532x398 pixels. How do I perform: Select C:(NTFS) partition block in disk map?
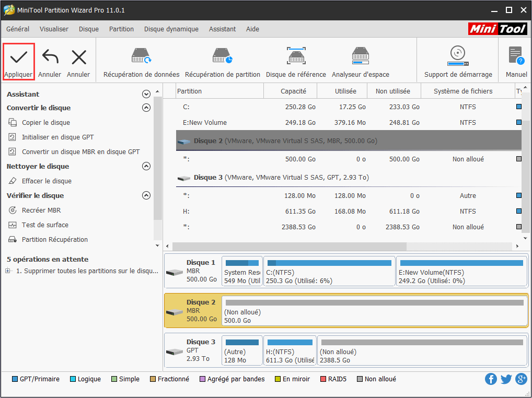tap(329, 271)
